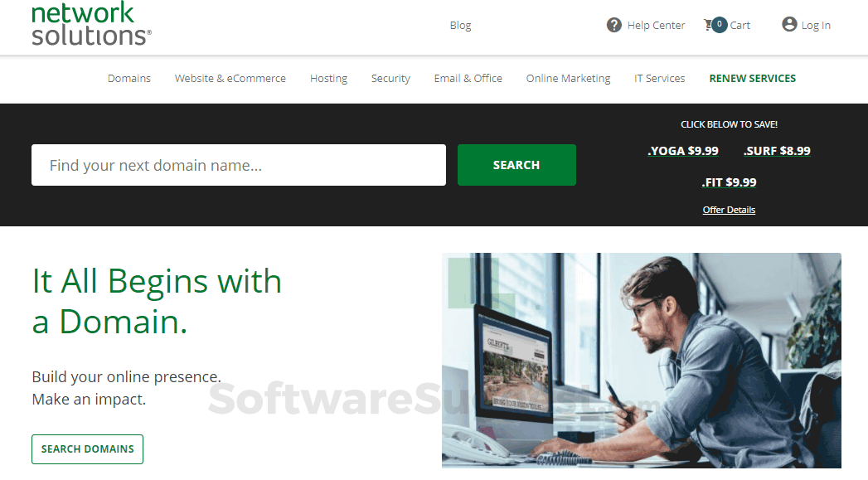The height and width of the screenshot is (480, 868).
Task: Click RENEW SERVICES in the navigation
Action: pyautogui.click(x=752, y=78)
